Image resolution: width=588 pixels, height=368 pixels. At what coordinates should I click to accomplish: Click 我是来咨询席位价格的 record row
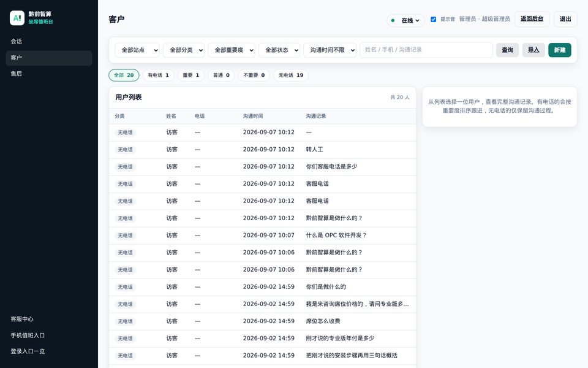click(263, 304)
